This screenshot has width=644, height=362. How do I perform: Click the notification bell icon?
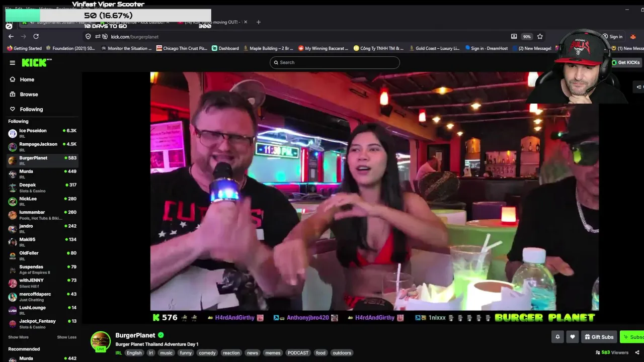(x=557, y=337)
